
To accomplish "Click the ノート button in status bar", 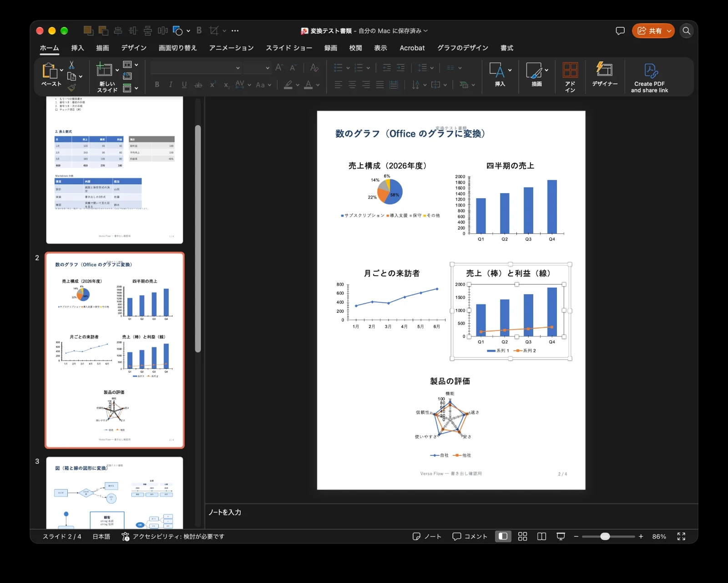I will click(x=427, y=537).
